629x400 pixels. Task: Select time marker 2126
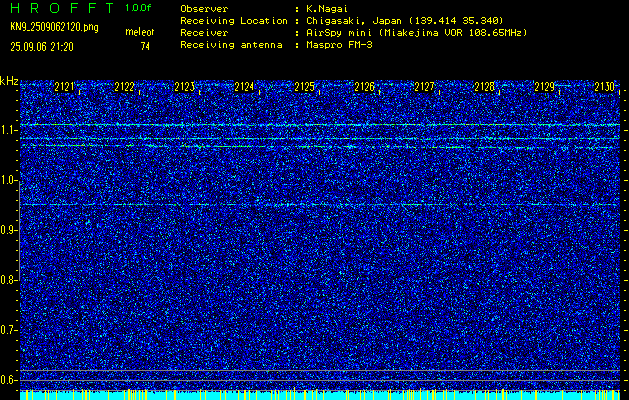click(x=365, y=87)
